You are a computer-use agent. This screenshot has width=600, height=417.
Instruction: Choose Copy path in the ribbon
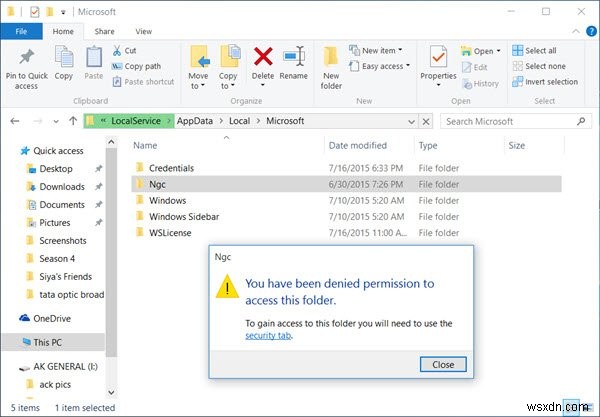tap(136, 66)
